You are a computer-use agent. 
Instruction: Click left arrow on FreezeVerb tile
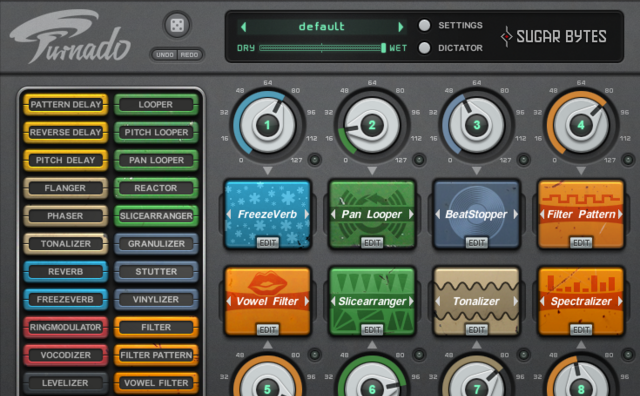[x=229, y=214]
